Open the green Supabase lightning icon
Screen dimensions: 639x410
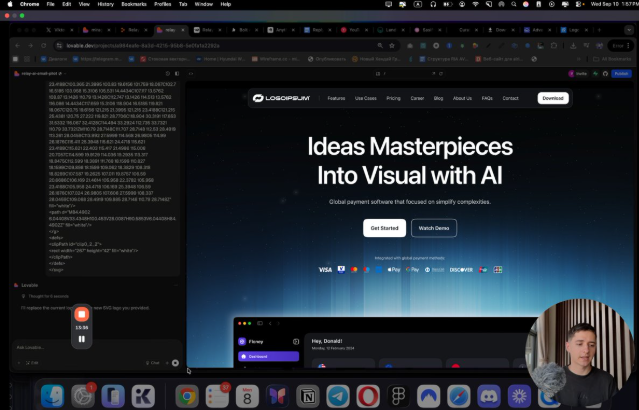(x=595, y=74)
